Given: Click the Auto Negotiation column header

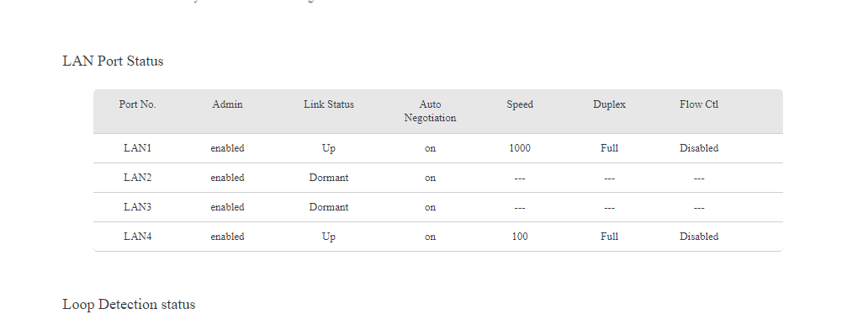Looking at the screenshot, I should [x=430, y=111].
